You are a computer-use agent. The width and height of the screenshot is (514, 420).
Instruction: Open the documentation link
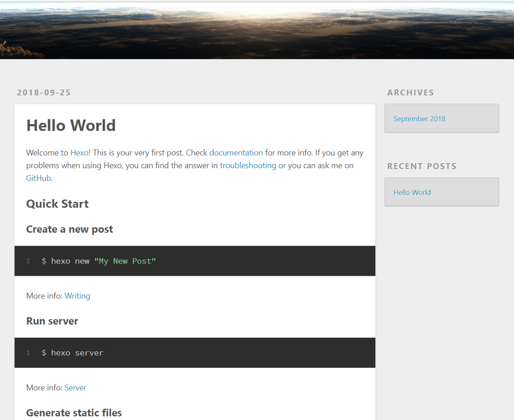[x=236, y=153]
